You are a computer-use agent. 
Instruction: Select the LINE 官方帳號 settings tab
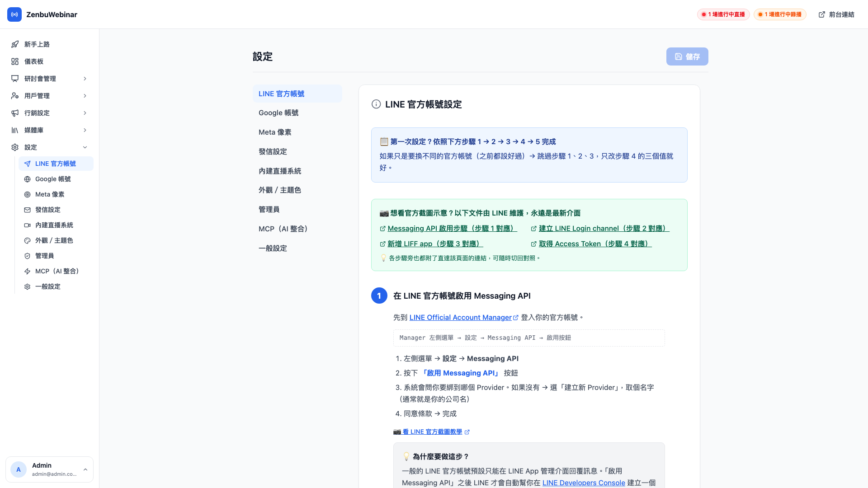(x=297, y=94)
